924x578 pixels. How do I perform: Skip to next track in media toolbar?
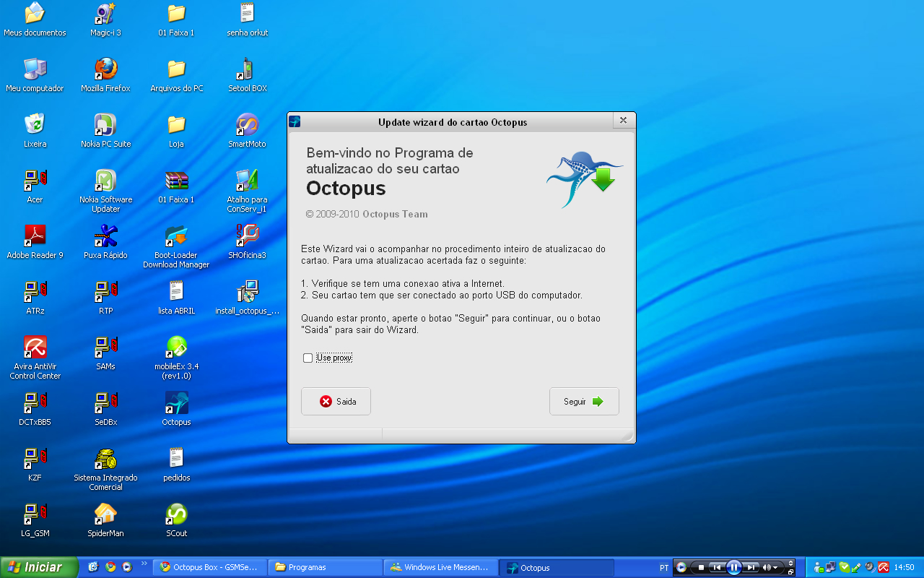(751, 567)
